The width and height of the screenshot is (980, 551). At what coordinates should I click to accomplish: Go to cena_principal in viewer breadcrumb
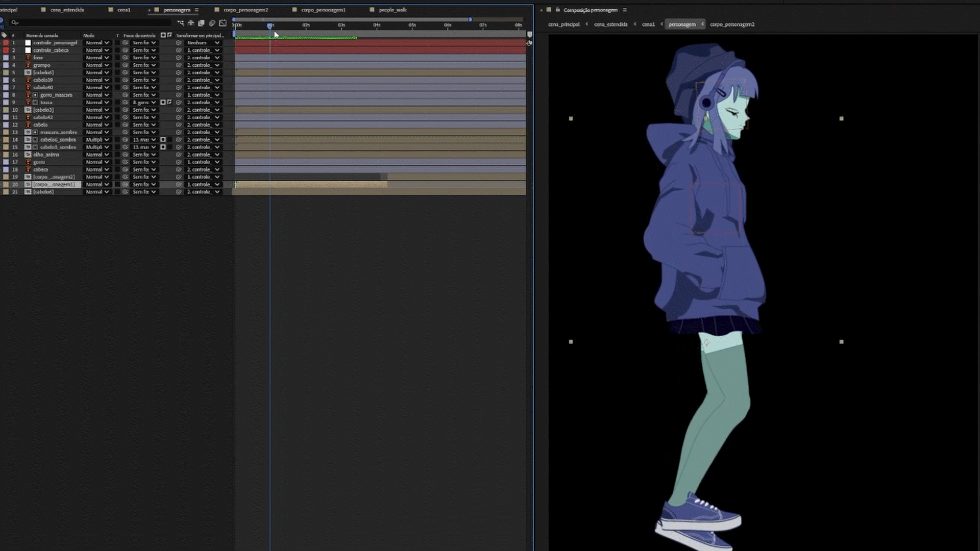[x=563, y=24]
